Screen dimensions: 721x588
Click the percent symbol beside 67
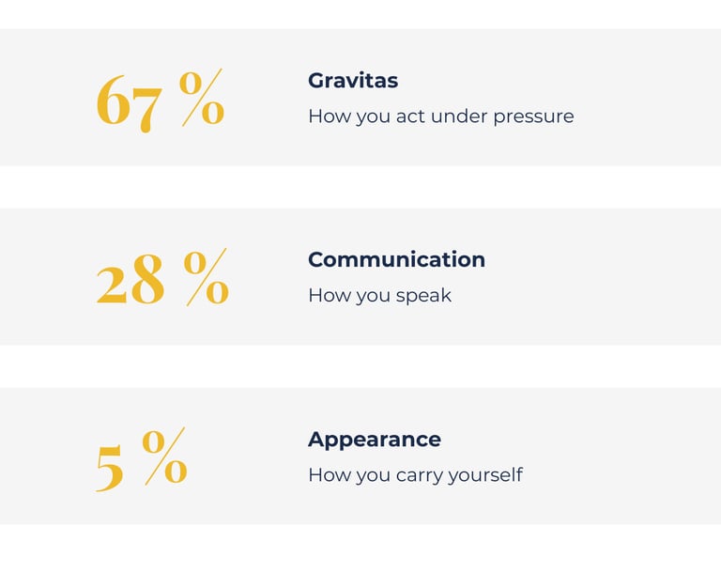tap(202, 98)
